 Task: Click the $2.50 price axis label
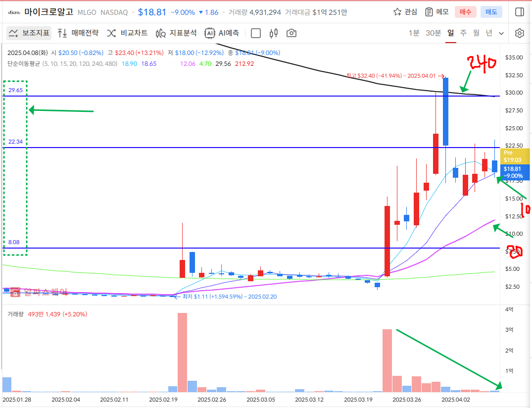pos(512,287)
